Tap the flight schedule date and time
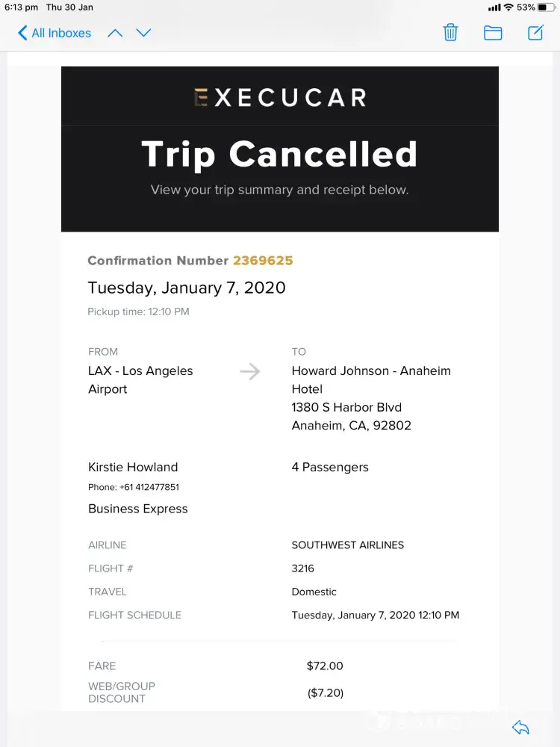 [375, 616]
